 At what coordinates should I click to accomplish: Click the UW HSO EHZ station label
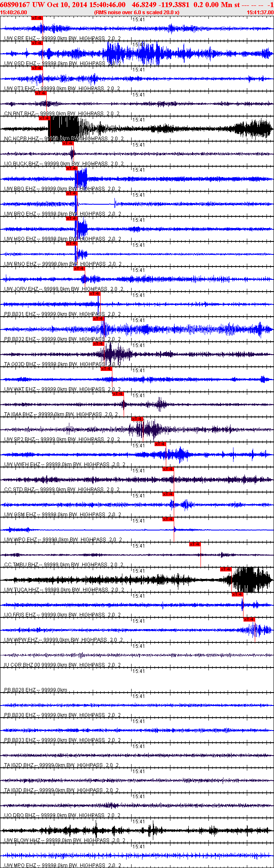click(x=20, y=239)
